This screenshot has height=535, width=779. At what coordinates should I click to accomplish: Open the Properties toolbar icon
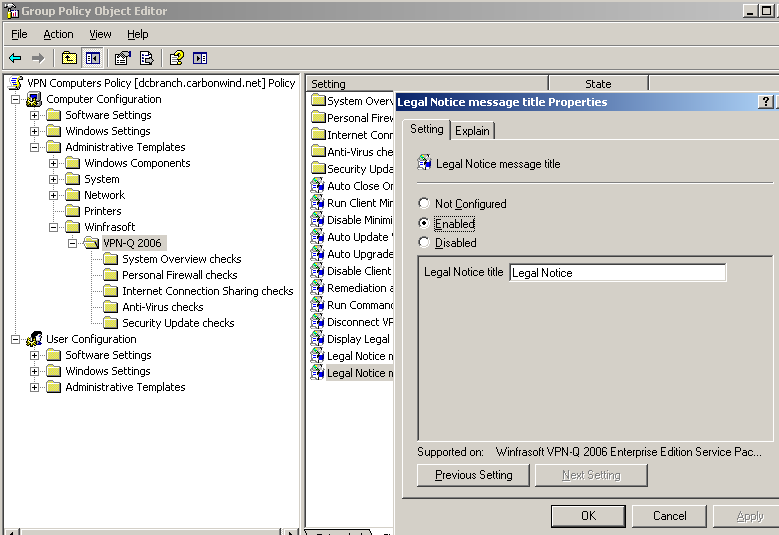(x=122, y=58)
